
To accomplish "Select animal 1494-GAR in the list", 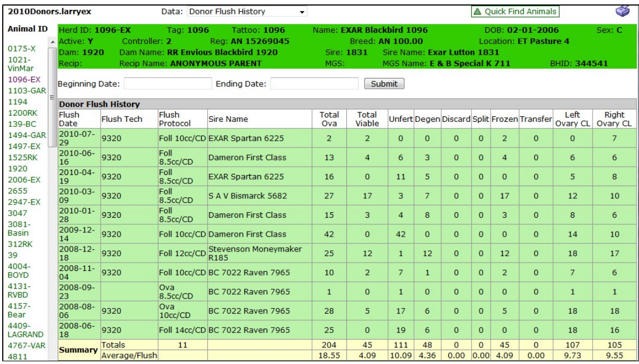I will tap(27, 135).
